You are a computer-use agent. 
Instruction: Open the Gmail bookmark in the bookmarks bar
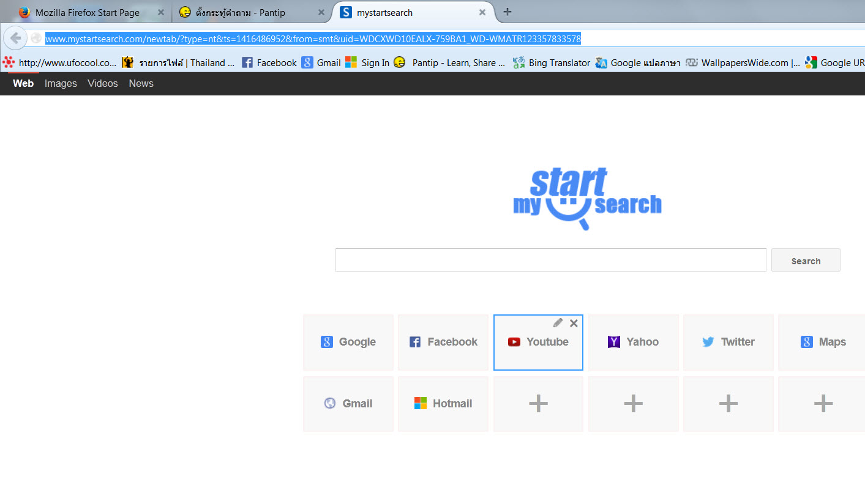(321, 62)
